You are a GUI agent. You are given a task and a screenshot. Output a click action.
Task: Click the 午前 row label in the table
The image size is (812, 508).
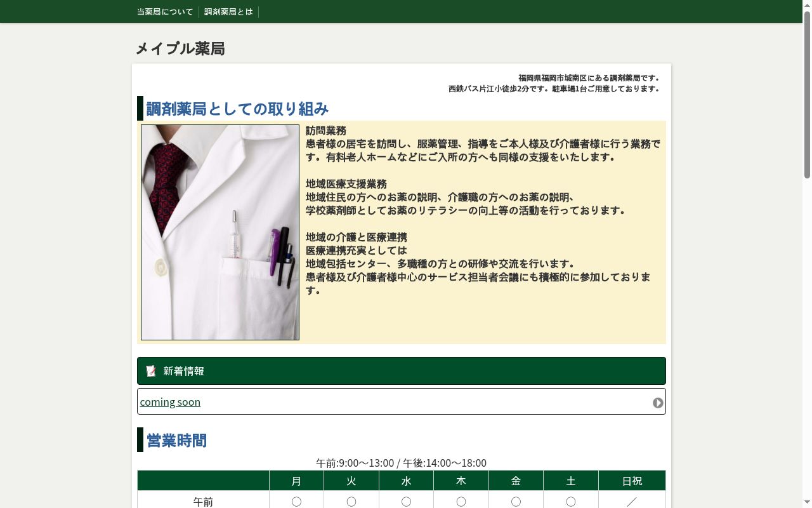(x=203, y=502)
